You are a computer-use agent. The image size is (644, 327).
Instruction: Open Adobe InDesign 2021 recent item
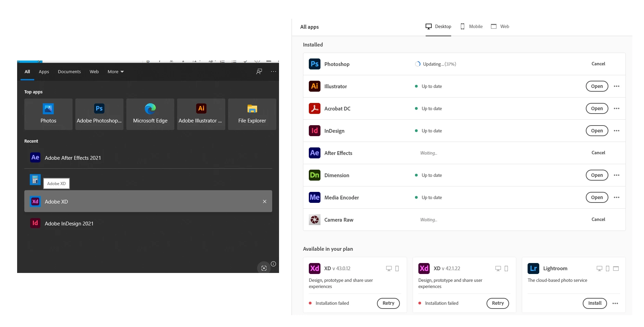click(148, 223)
